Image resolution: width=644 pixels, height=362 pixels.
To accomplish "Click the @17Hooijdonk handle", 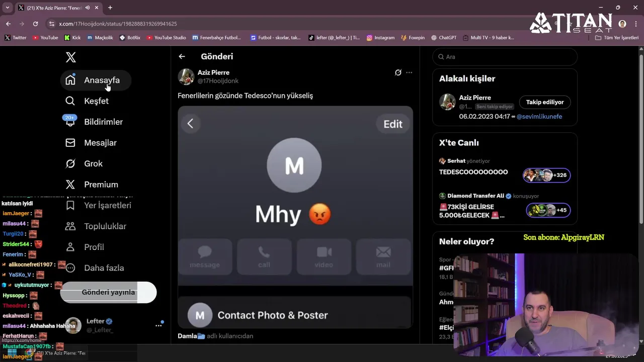I will 218,81.
